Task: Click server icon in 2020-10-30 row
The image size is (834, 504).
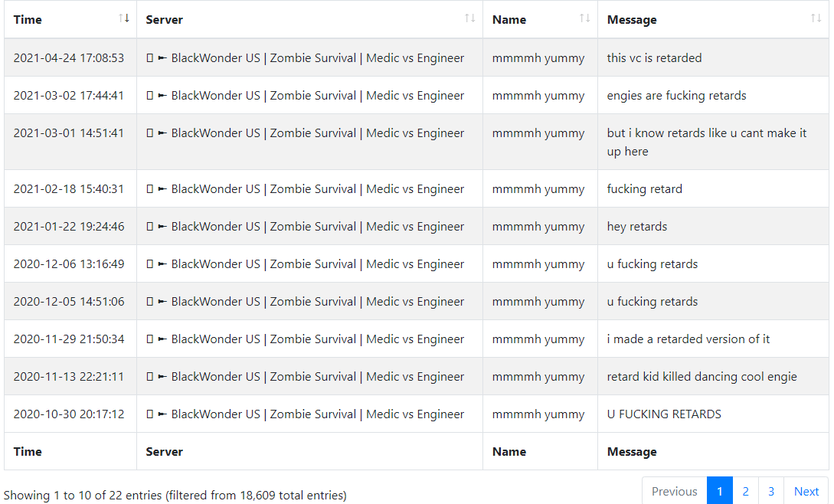Action: click(149, 414)
